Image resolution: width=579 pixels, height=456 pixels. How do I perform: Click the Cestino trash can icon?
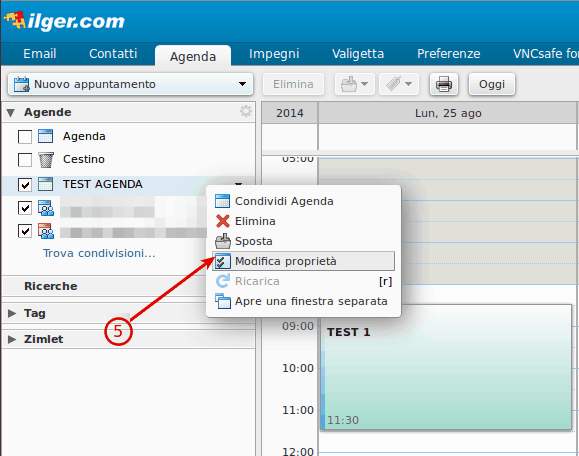point(46,160)
